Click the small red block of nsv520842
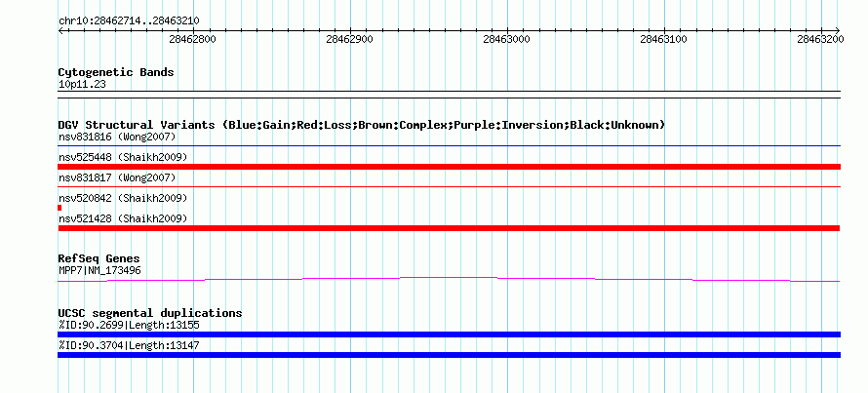868x393 pixels. [x=59, y=208]
